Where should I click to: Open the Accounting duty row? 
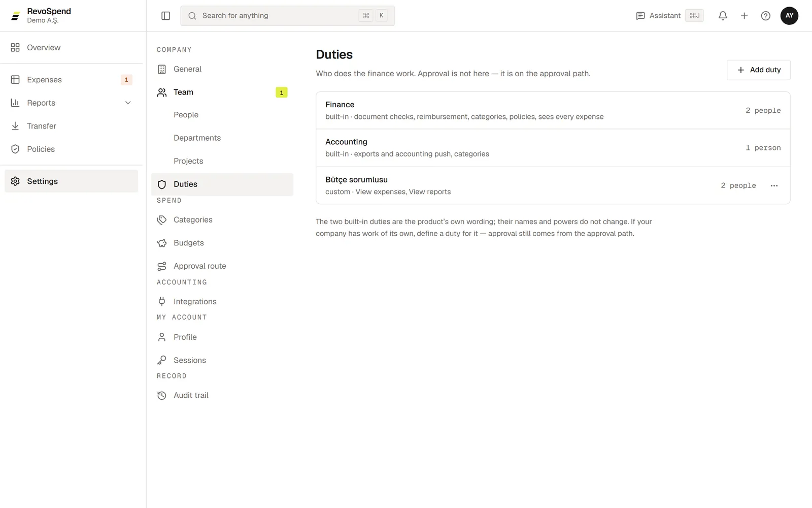click(553, 148)
